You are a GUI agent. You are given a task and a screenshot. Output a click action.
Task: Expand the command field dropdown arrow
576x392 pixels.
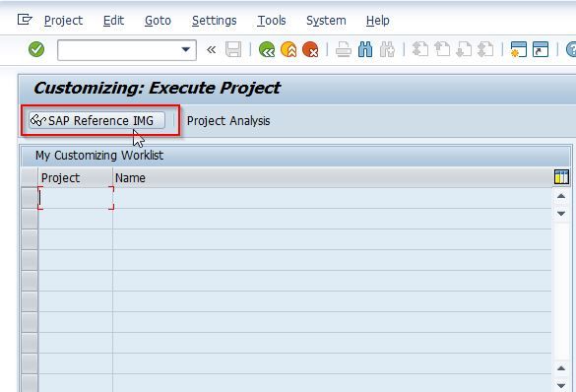click(186, 49)
